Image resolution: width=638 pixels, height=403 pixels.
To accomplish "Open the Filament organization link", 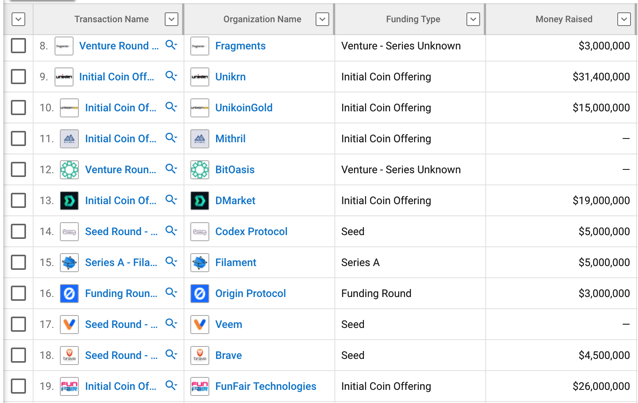I will point(236,263).
